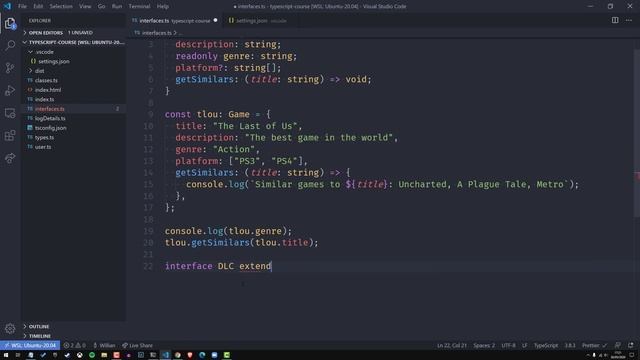The width and height of the screenshot is (640, 360).
Task: Click the split editor right icon
Action: click(615, 20)
